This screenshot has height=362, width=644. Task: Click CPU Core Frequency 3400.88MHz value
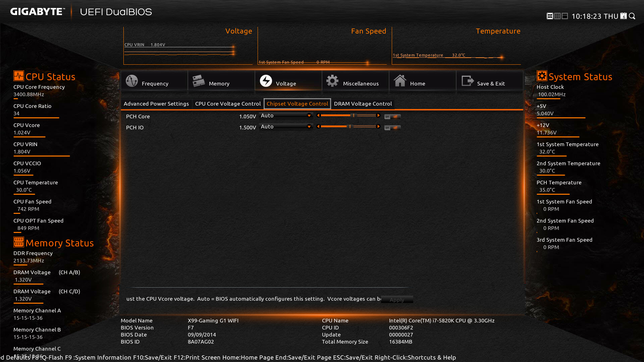29,94
